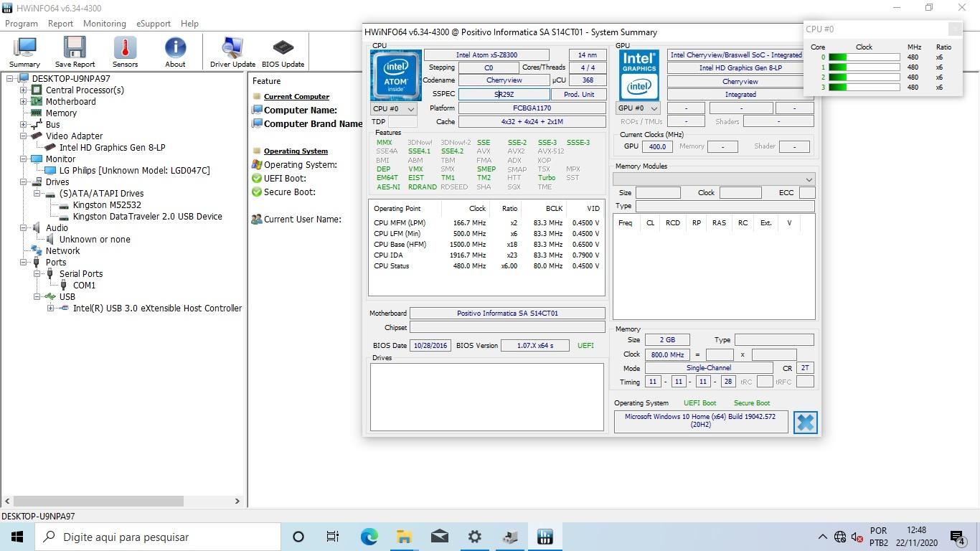Select Kingston M52532 drive entry
Image resolution: width=980 pixels, height=551 pixels.
pyautogui.click(x=107, y=204)
